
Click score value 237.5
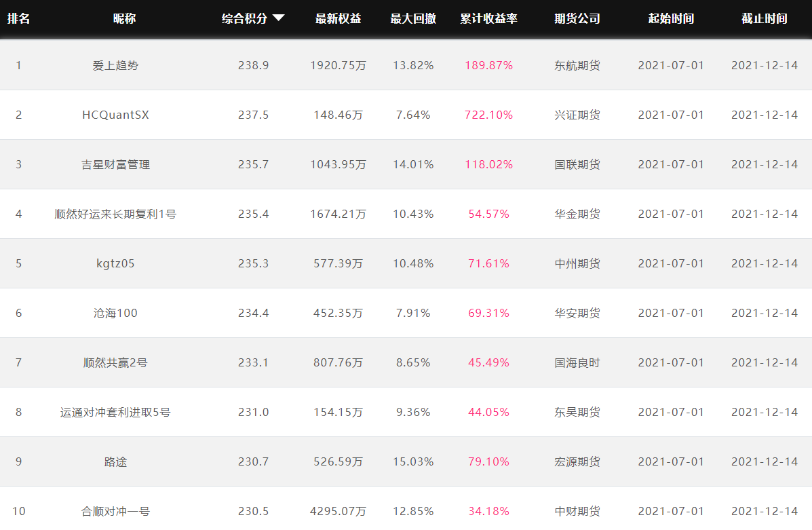[253, 115]
